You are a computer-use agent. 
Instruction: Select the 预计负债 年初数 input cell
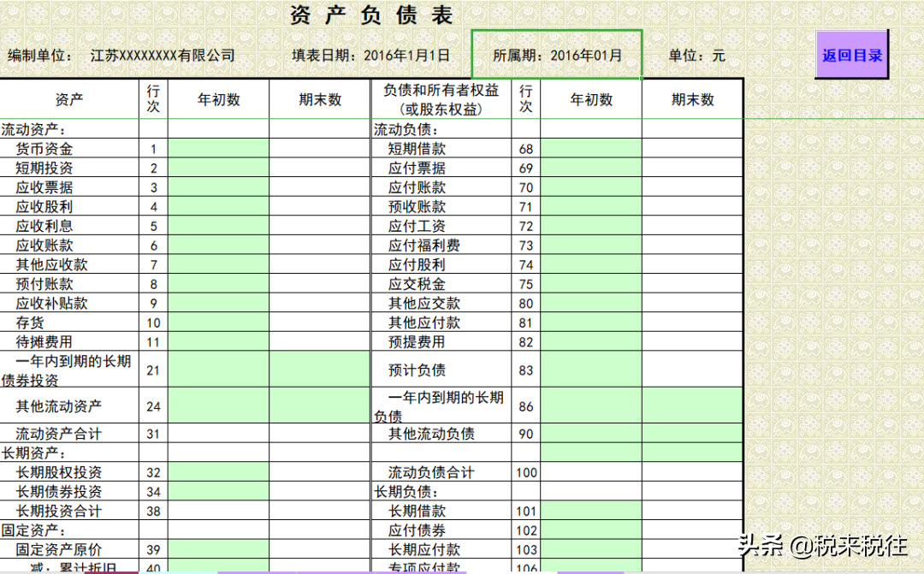point(591,368)
